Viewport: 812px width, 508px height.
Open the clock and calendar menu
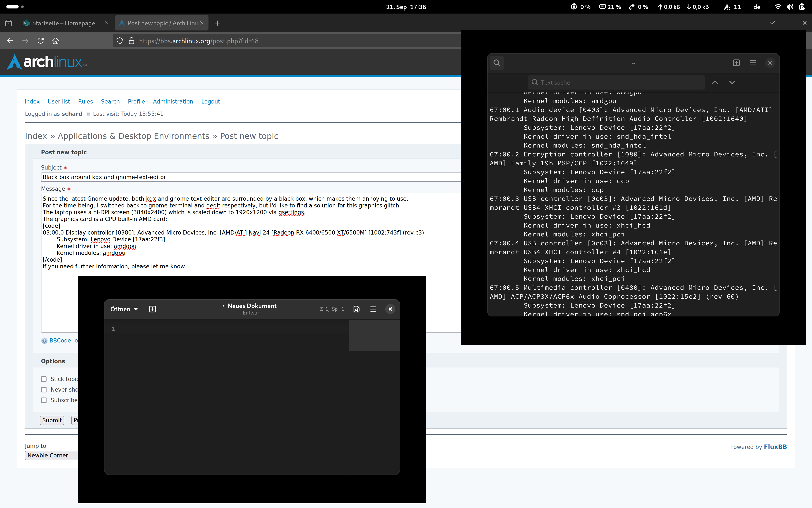pos(406,7)
